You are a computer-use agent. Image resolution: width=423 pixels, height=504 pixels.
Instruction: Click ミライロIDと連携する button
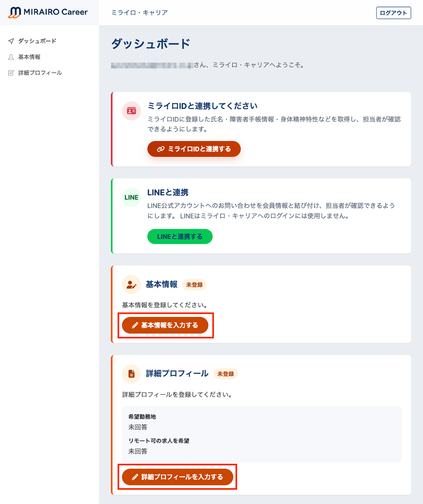coord(194,149)
